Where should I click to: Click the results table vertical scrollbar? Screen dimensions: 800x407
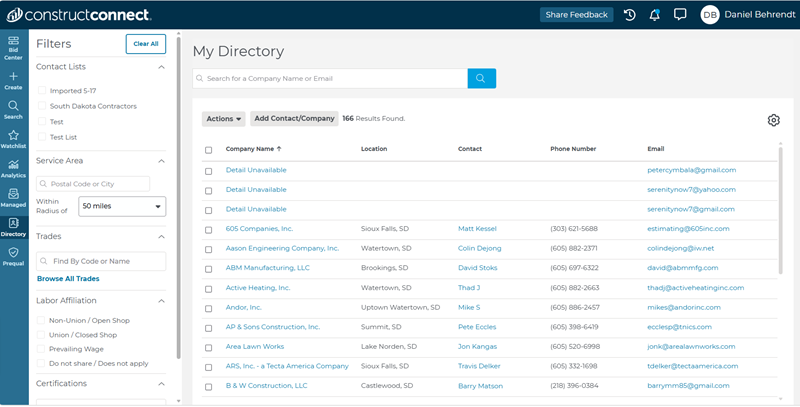tap(780, 210)
